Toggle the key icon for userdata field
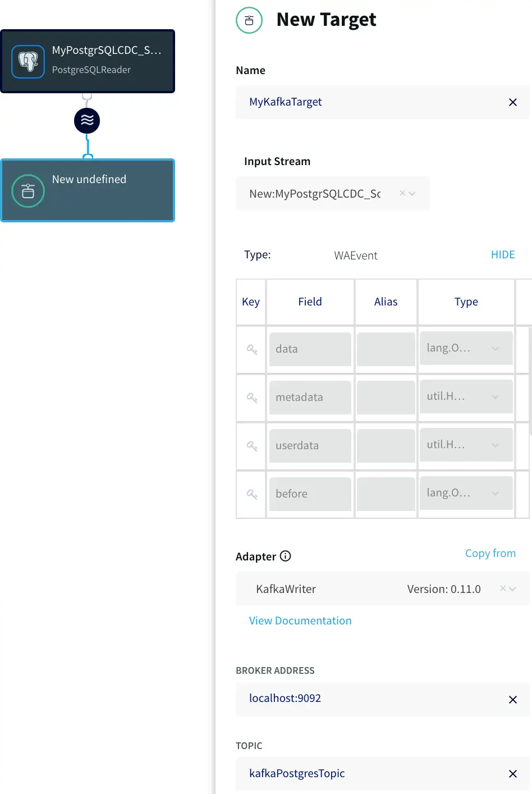This screenshot has height=794, width=532. point(252,446)
